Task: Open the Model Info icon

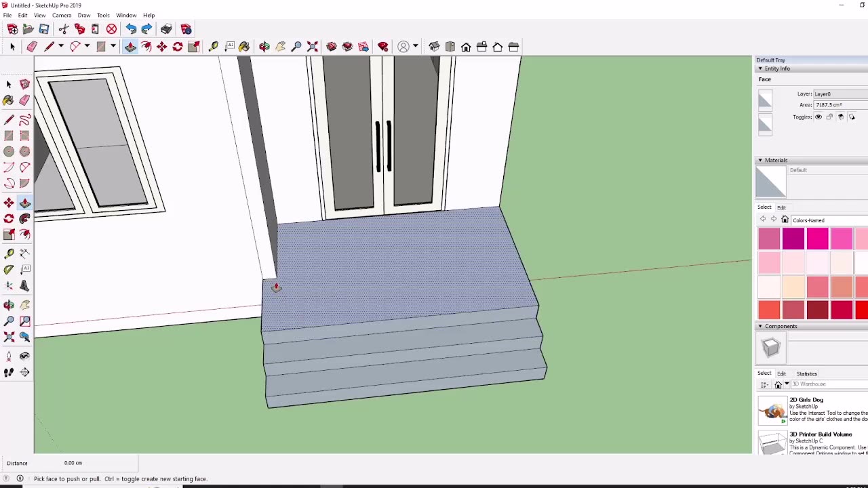Action: [186, 29]
